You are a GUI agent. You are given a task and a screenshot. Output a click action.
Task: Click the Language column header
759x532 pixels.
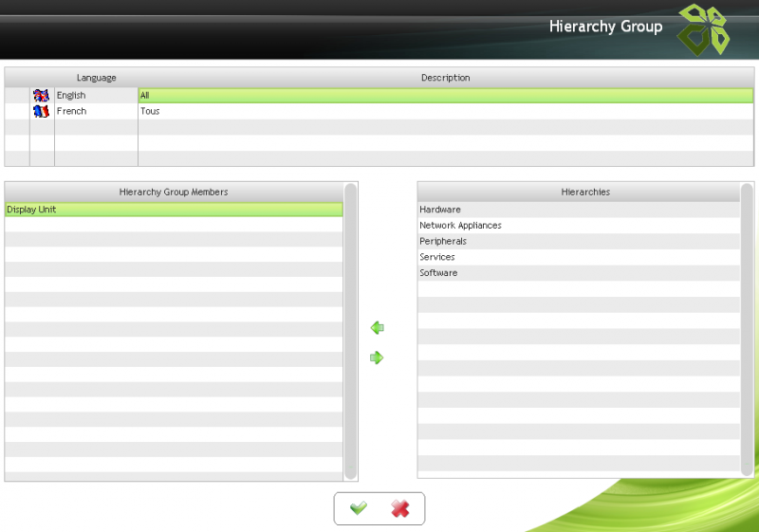click(96, 78)
